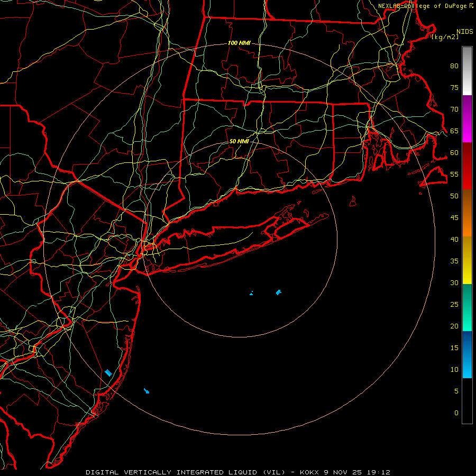Pick the white-gray segment of the color bar
Image resolution: width=476 pixels, height=476 pixels.
click(467, 71)
